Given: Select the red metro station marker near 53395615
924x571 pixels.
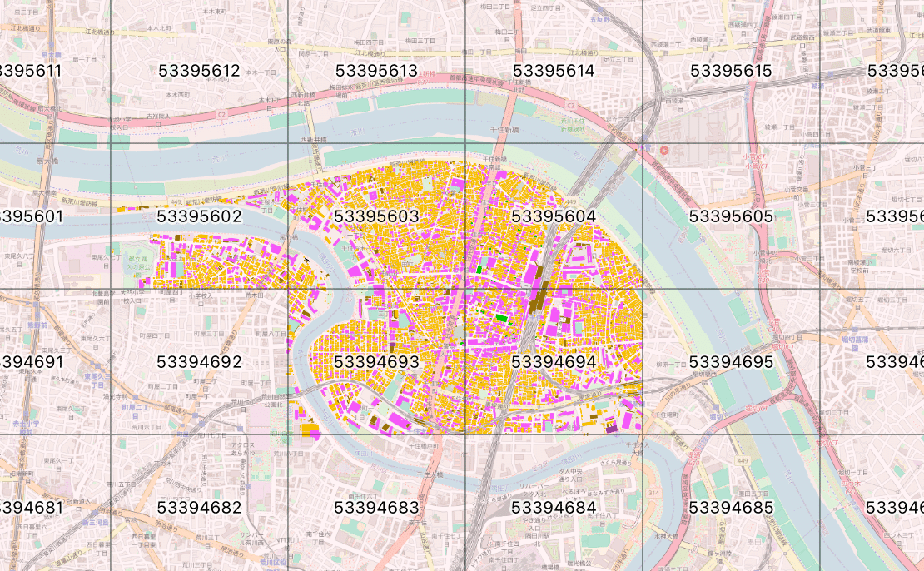Looking at the screenshot, I should [x=663, y=151].
